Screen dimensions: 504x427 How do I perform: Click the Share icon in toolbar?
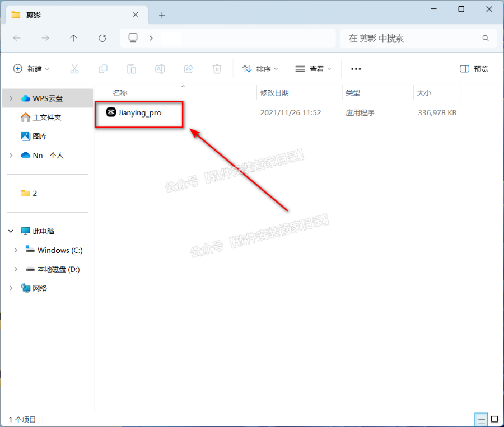pyautogui.click(x=188, y=69)
